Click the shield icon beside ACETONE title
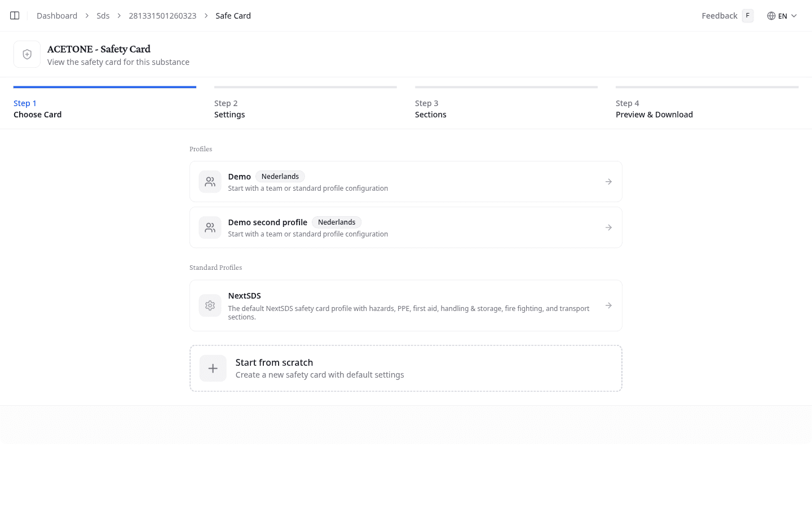Image resolution: width=812 pixels, height=508 pixels. tap(27, 54)
